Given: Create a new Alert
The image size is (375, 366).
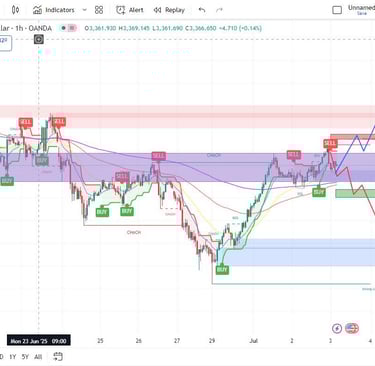Looking at the screenshot, I should tap(130, 10).
